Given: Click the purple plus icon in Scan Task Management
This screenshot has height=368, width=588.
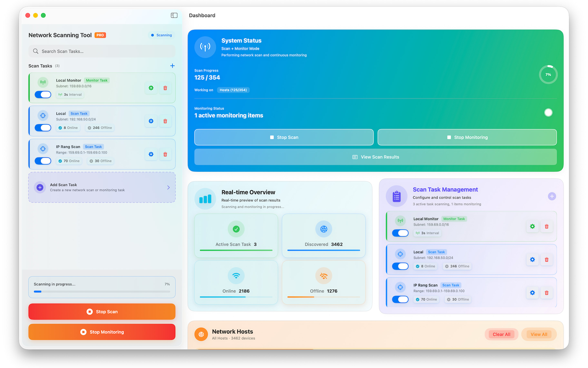Looking at the screenshot, I should [x=552, y=196].
